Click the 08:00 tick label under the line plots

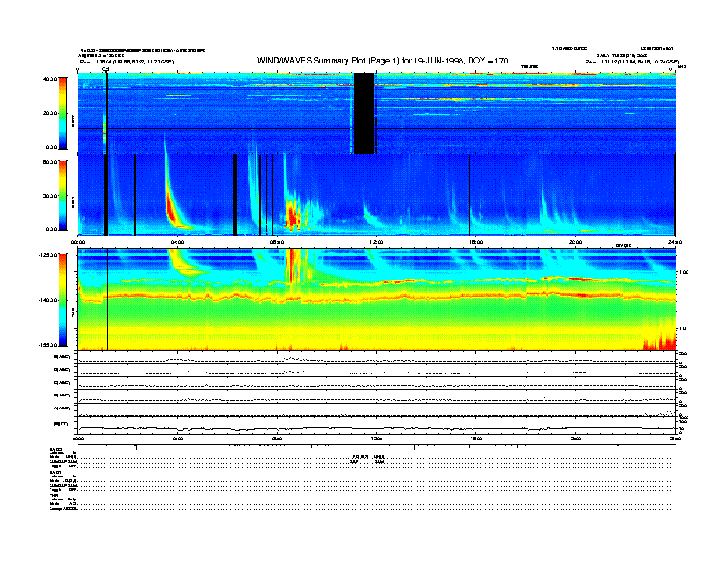[x=277, y=439]
